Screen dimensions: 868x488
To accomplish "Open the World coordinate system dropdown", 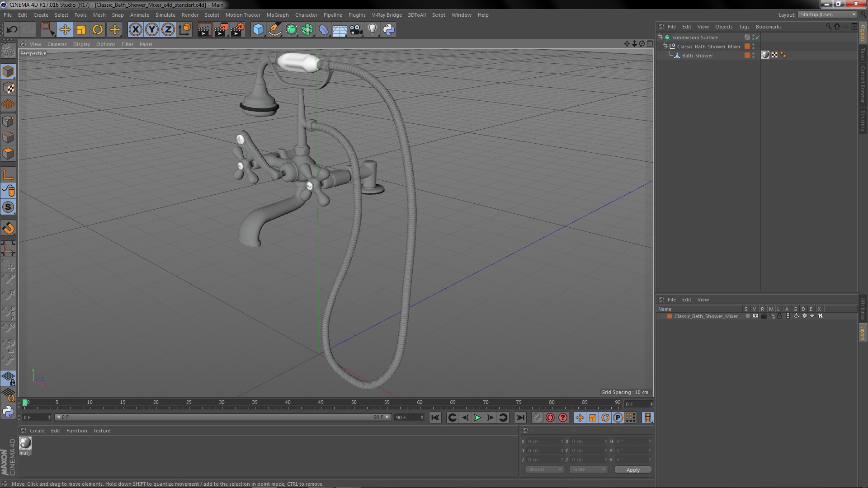I will coord(545,469).
